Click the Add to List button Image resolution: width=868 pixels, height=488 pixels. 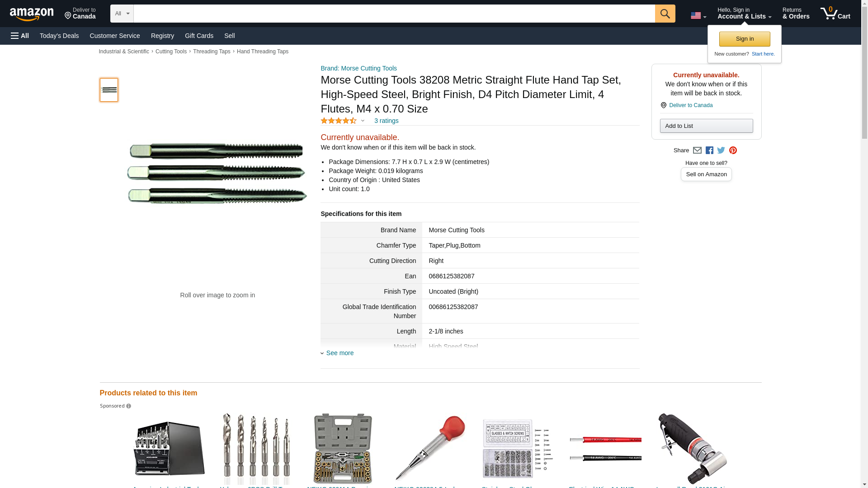[706, 126]
